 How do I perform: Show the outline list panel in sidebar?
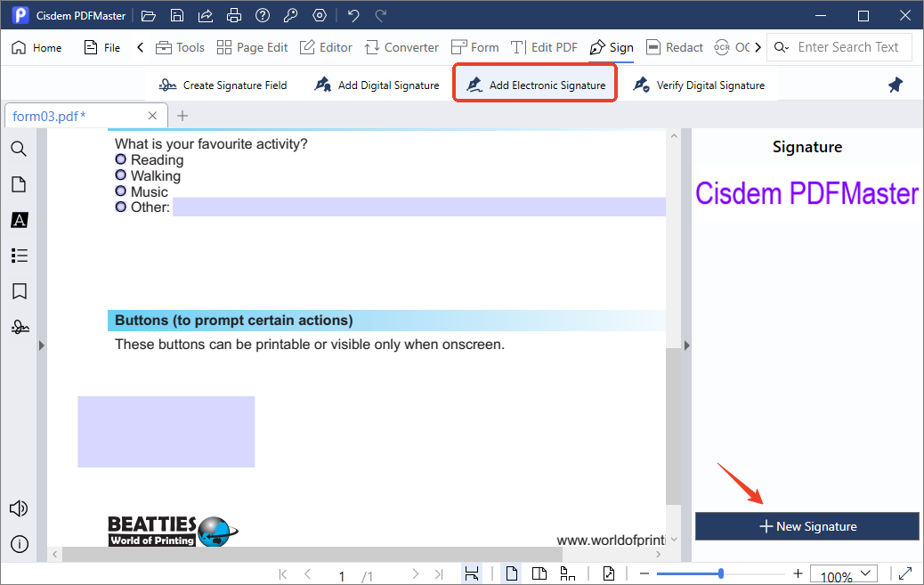(x=19, y=256)
